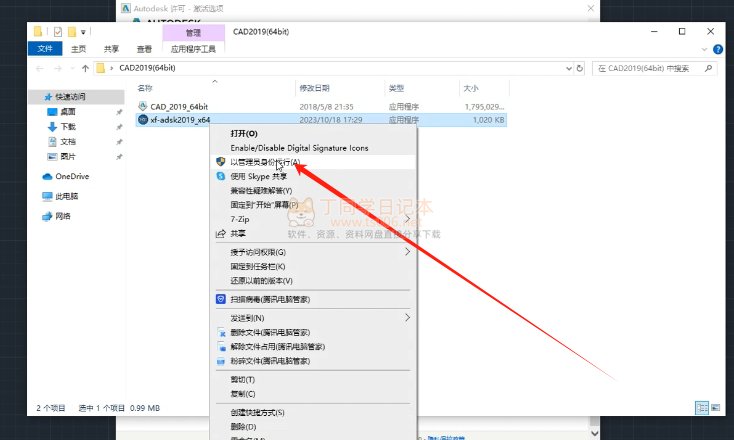Click the 在 CAD2019(64bit) 中搜索 search box
This screenshot has width=734, height=440.
click(x=654, y=68)
